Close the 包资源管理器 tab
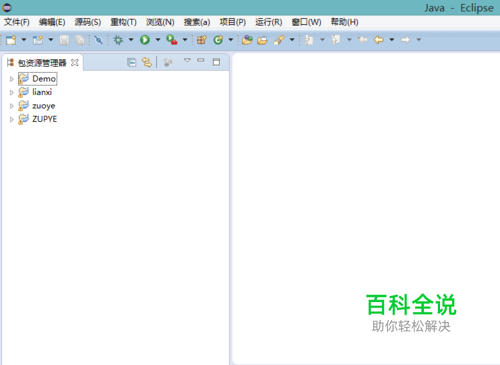Screen dimensions: 500x365 point(75,63)
